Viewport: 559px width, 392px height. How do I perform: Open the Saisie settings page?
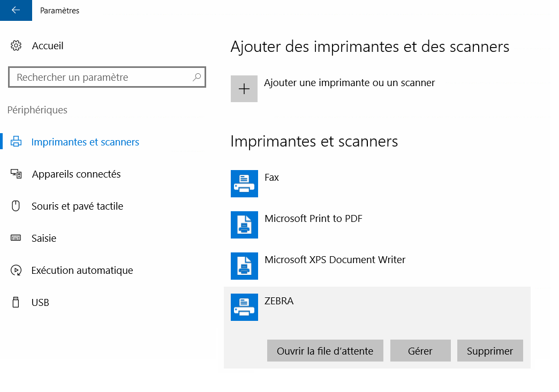44,239
